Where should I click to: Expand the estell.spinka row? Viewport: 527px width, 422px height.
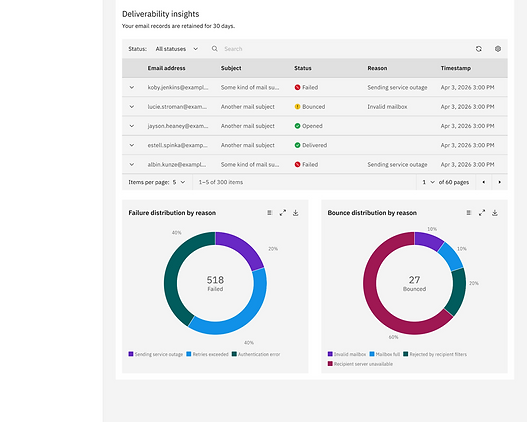coord(132,145)
